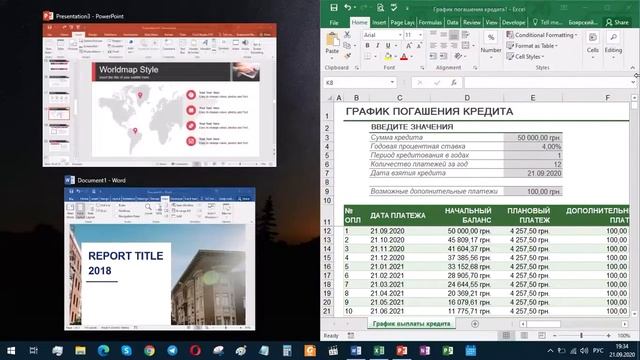The height and width of the screenshot is (360, 640).
Task: Switch to Page Layout view in status bar
Action: tap(524, 336)
